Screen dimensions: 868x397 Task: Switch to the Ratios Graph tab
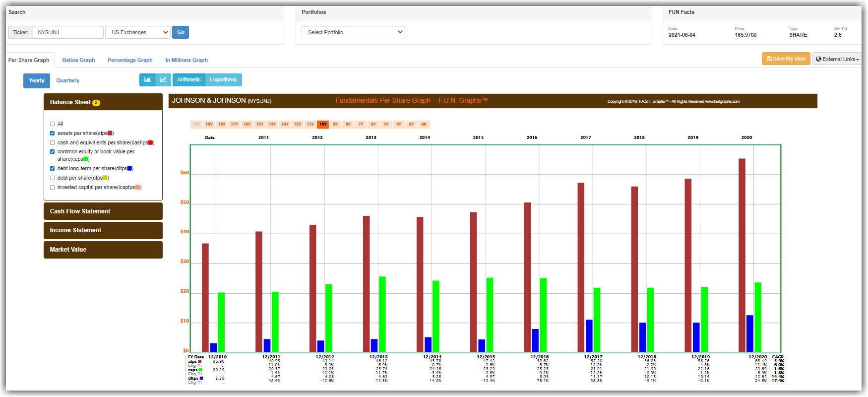pos(78,60)
